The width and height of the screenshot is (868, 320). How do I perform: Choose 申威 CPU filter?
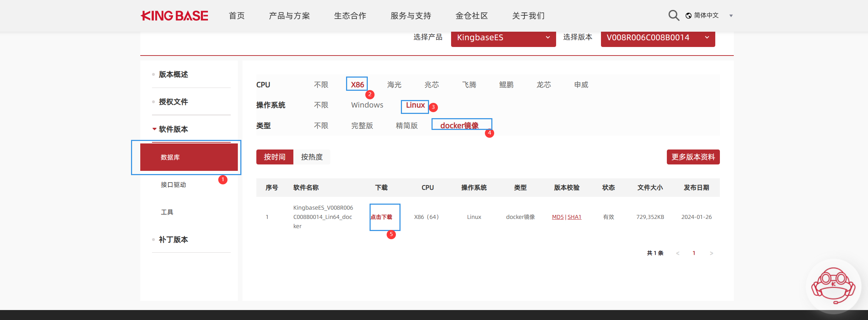click(581, 85)
